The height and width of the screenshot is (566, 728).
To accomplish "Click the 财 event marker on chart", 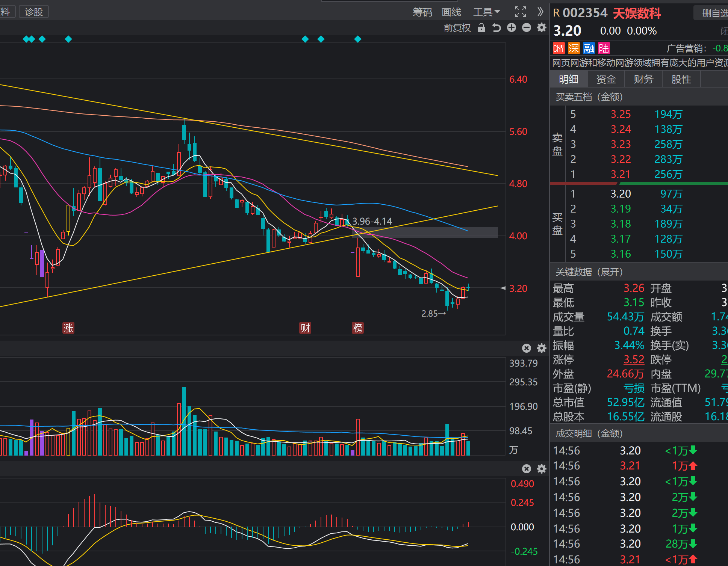I will (x=305, y=328).
